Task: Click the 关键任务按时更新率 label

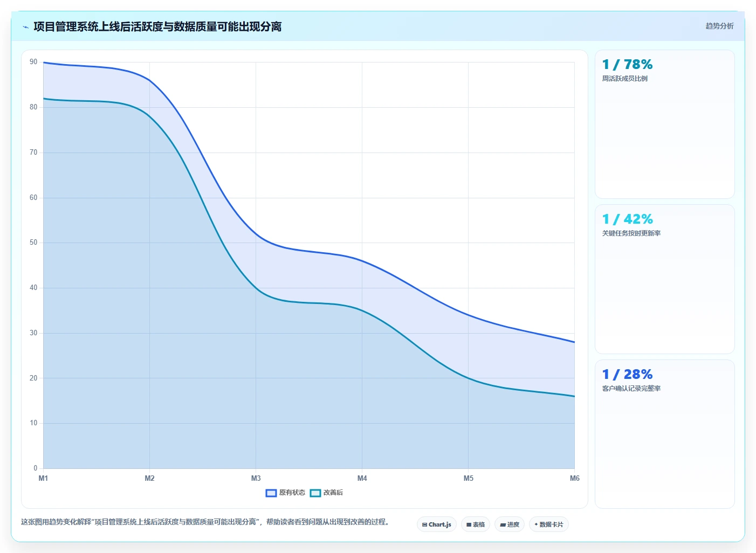Action: click(x=631, y=233)
